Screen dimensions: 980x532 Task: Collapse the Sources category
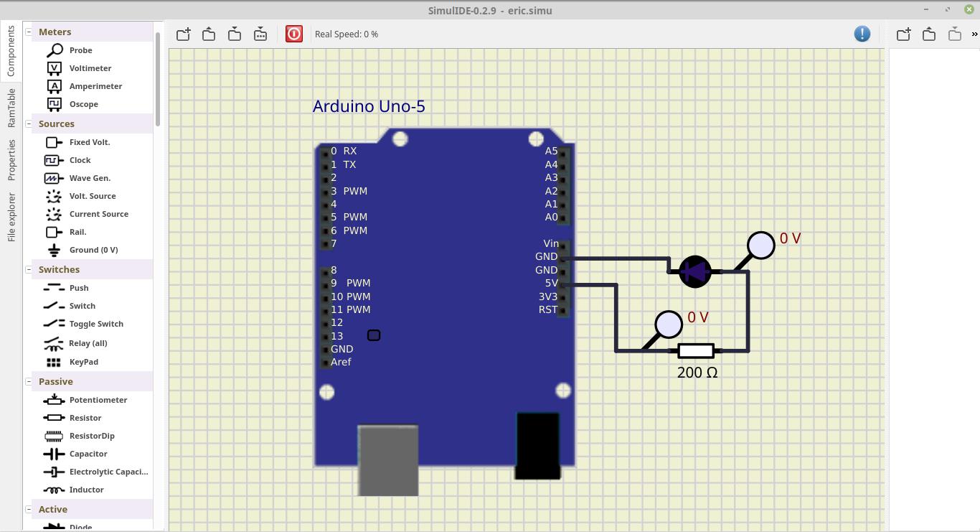(29, 123)
